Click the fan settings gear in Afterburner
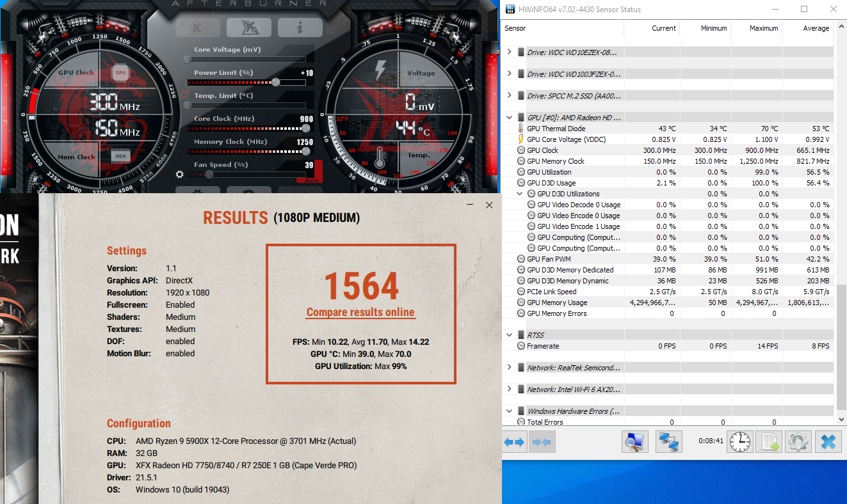Screen dimensions: 847x504 click(x=180, y=174)
